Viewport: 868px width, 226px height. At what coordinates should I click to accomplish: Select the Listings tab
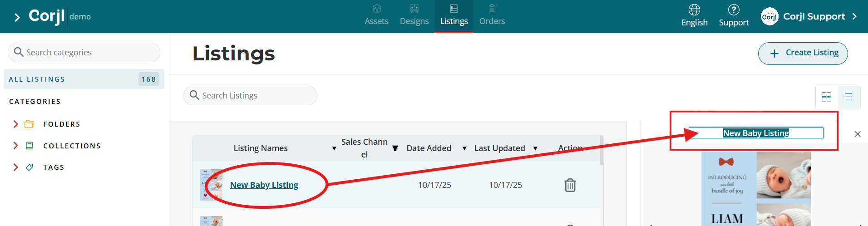click(x=454, y=15)
